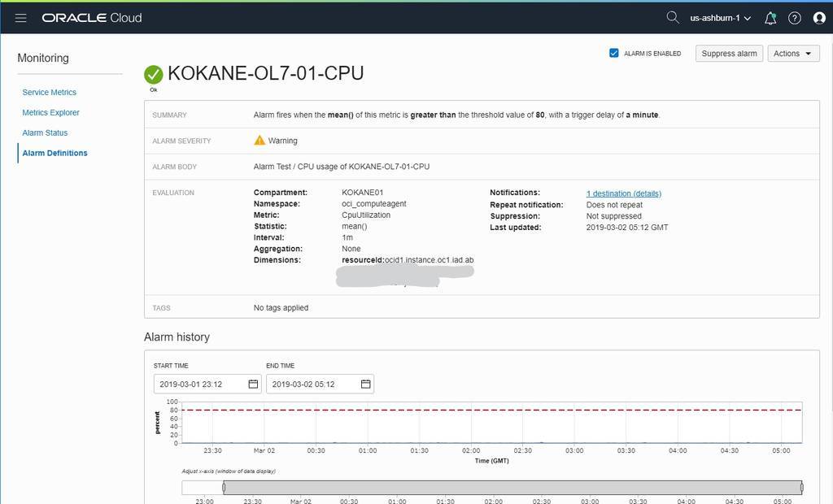This screenshot has width=833, height=504.
Task: Open the Actions dropdown menu
Action: pos(793,54)
